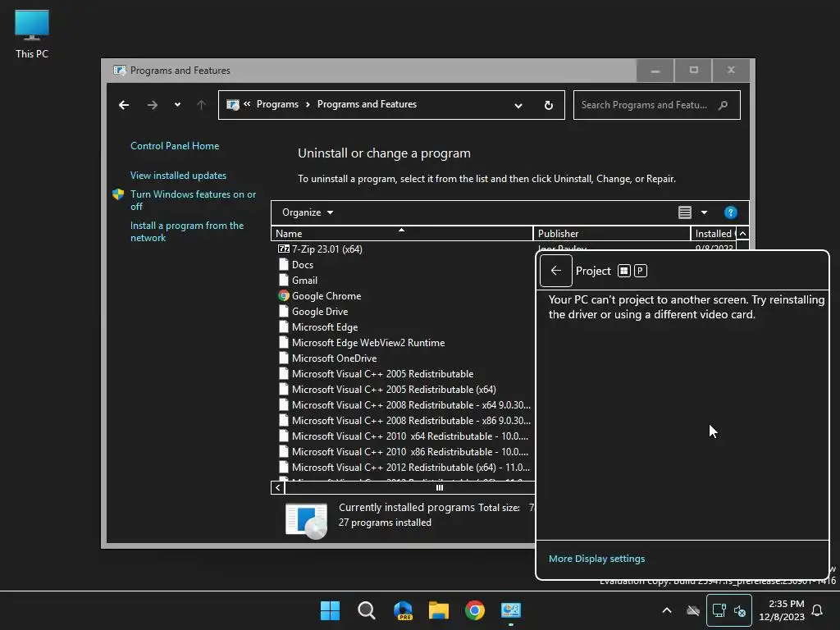This screenshot has height=630, width=840.
Task: Open the network status tray icon
Action: (x=719, y=610)
